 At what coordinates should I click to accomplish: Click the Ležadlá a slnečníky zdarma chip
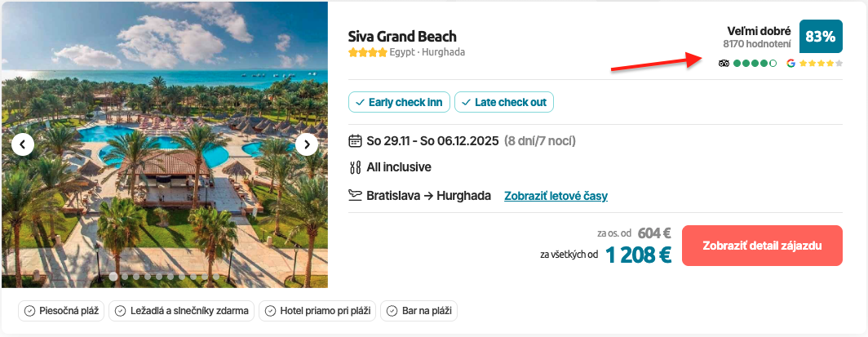(182, 311)
